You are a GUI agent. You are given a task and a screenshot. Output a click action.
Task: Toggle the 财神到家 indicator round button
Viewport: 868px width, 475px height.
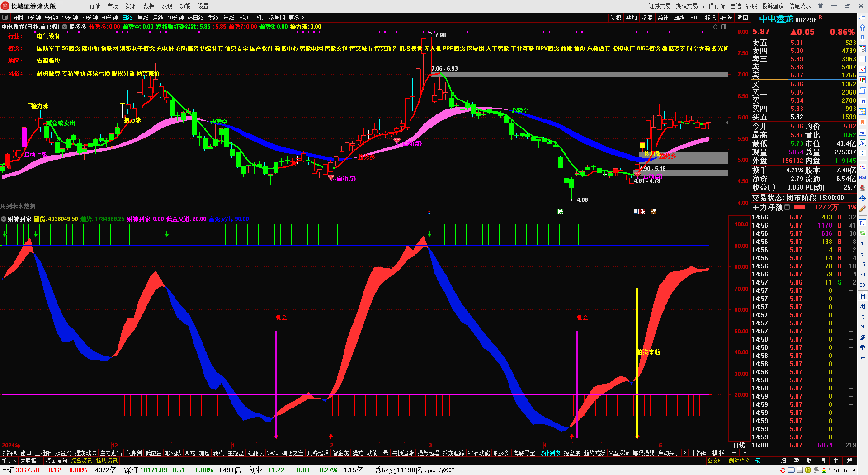coord(4,219)
